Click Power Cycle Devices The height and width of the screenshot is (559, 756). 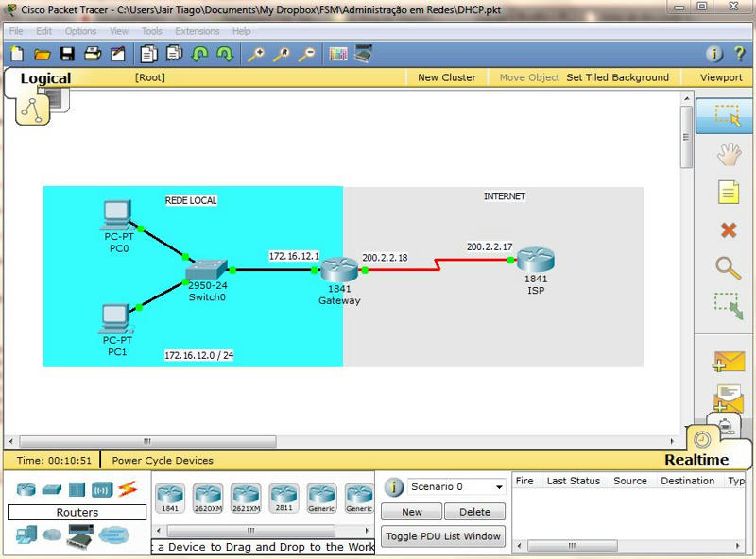(163, 460)
